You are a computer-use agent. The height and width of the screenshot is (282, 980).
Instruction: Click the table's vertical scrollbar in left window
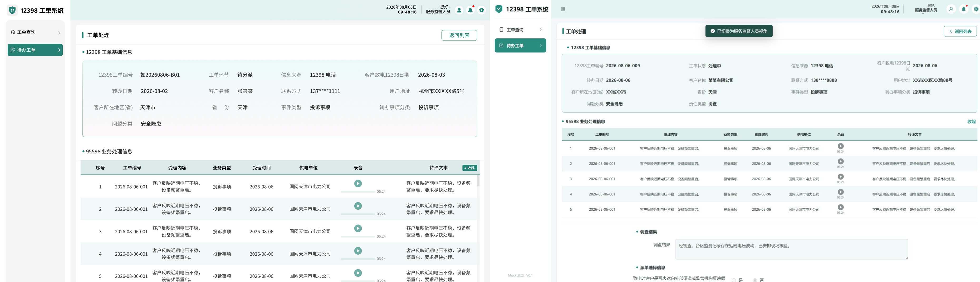click(x=478, y=180)
